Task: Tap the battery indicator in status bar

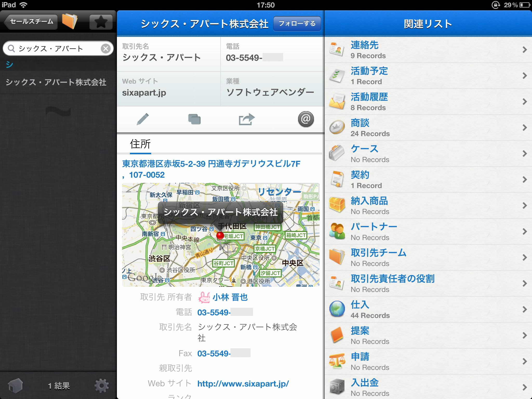Action: (x=524, y=5)
